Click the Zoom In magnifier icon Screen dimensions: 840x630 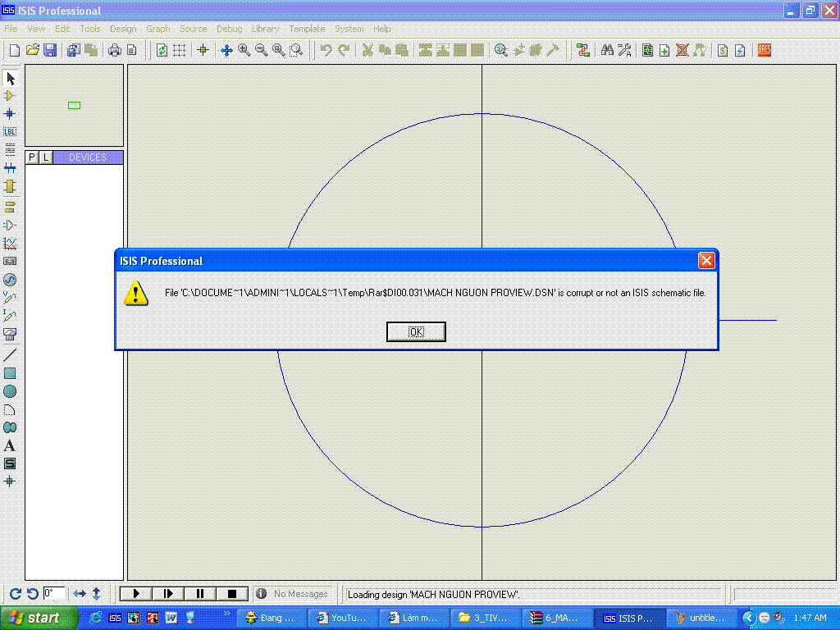tap(244, 50)
